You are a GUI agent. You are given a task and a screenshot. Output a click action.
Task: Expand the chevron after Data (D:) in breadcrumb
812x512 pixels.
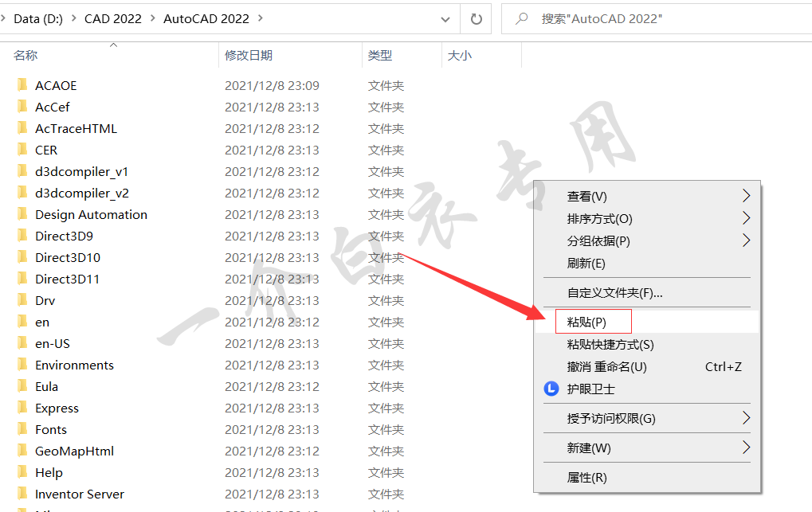coord(73,18)
